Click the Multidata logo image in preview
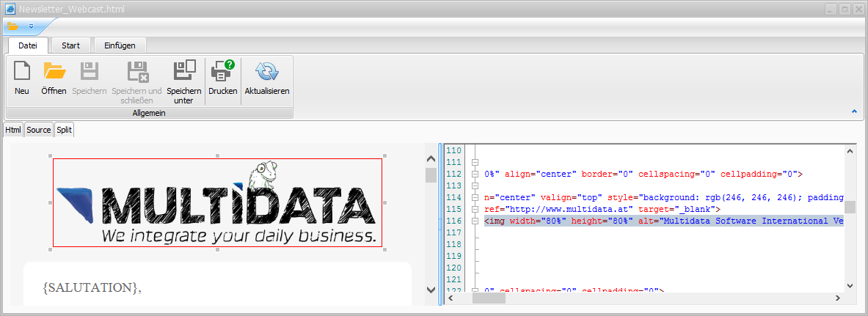 [x=218, y=202]
